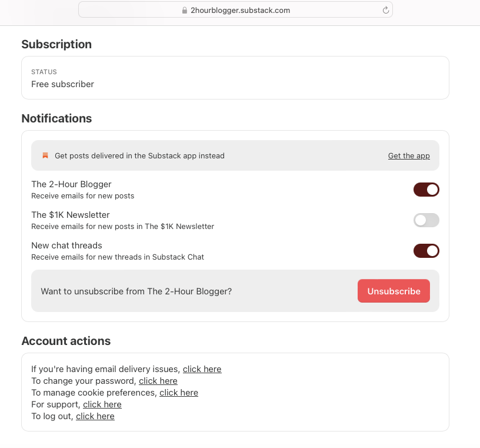Image resolution: width=480 pixels, height=448 pixels.
Task: Open the manage cookie preferences link
Action: [x=179, y=393]
